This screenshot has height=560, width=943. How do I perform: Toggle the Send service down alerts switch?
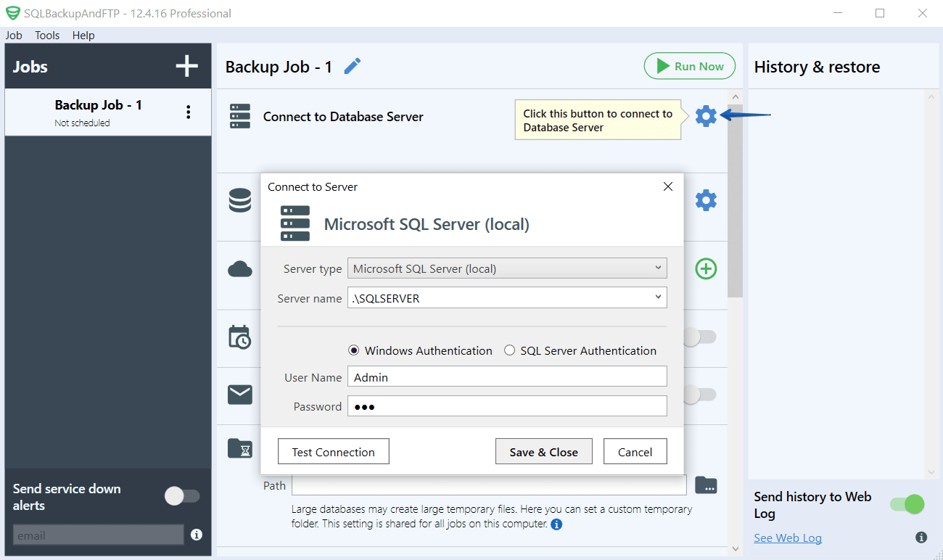(x=182, y=496)
